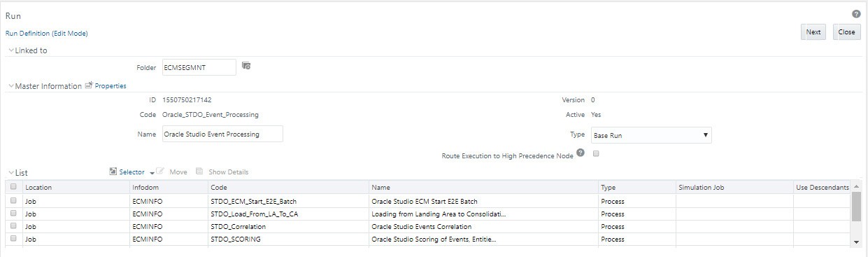The height and width of the screenshot is (257, 868).
Task: Click help icon beside High Precedence Node
Action: (x=581, y=155)
